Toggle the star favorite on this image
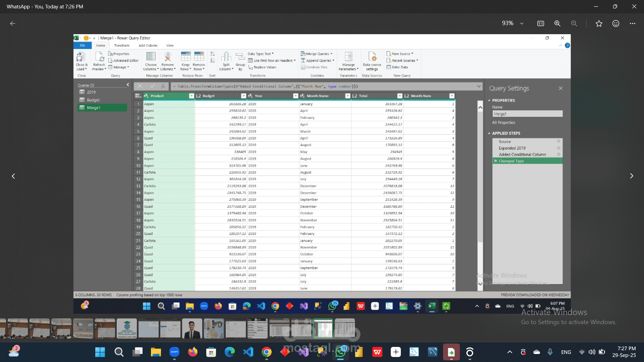This screenshot has height=362, width=644. pyautogui.click(x=599, y=23)
